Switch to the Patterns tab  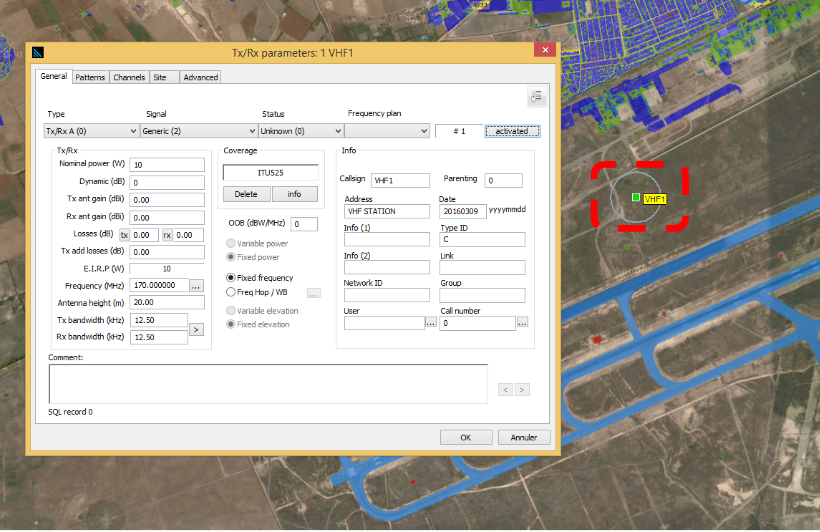[x=90, y=77]
